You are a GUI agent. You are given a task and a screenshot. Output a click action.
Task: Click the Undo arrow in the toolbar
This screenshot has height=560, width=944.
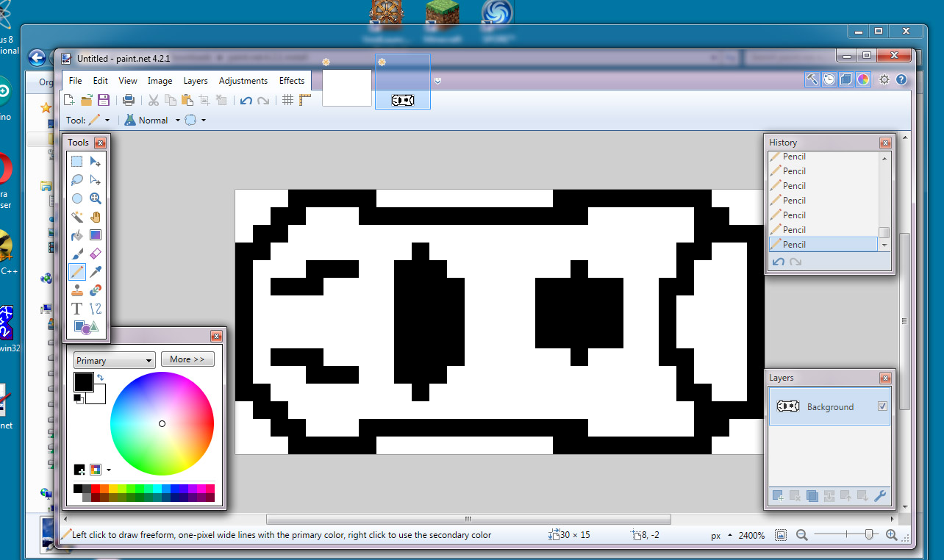tap(246, 101)
